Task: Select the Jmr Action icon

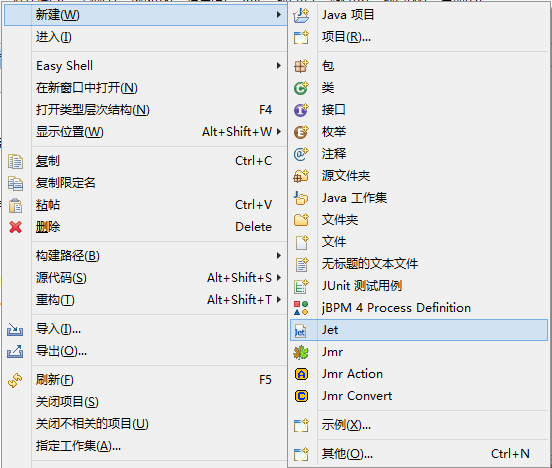Action: point(301,374)
